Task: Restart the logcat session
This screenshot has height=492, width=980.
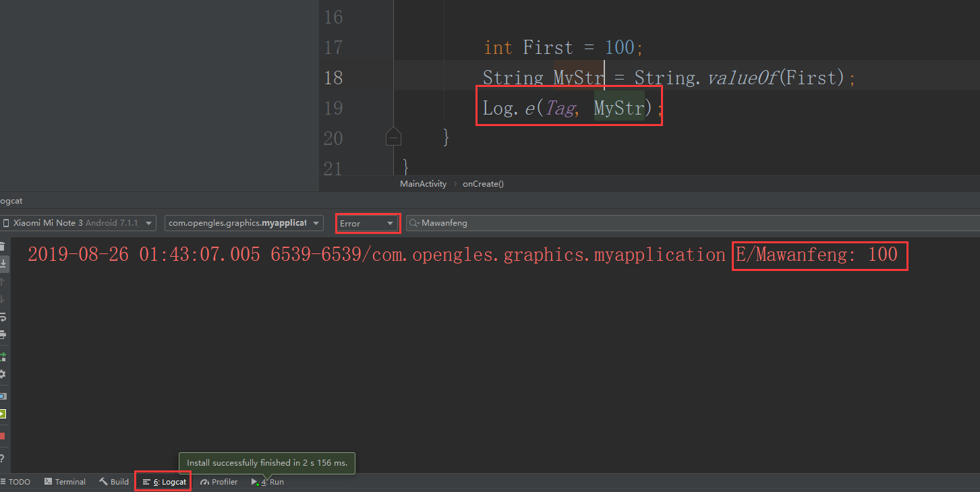Action: [x=5, y=356]
